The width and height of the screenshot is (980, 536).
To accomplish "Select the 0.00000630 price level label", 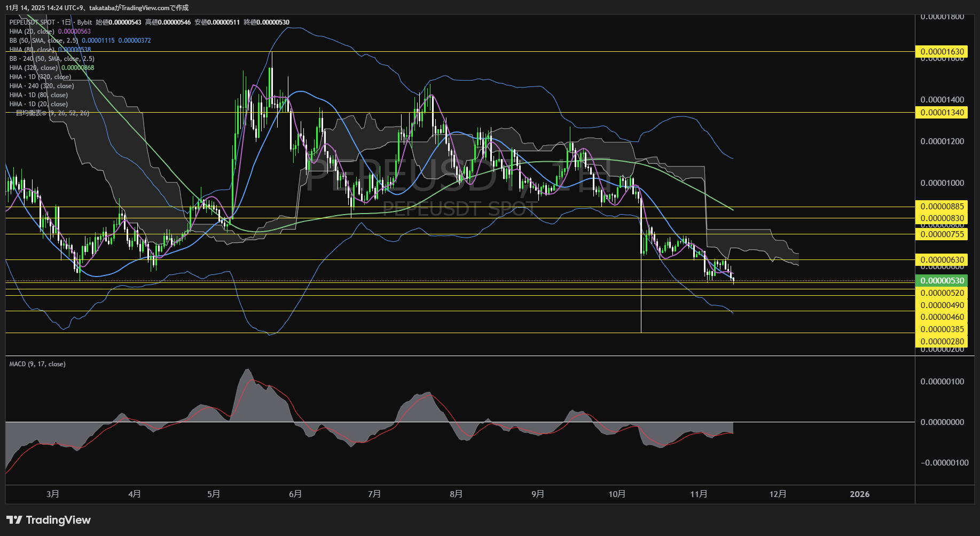I will click(x=942, y=260).
